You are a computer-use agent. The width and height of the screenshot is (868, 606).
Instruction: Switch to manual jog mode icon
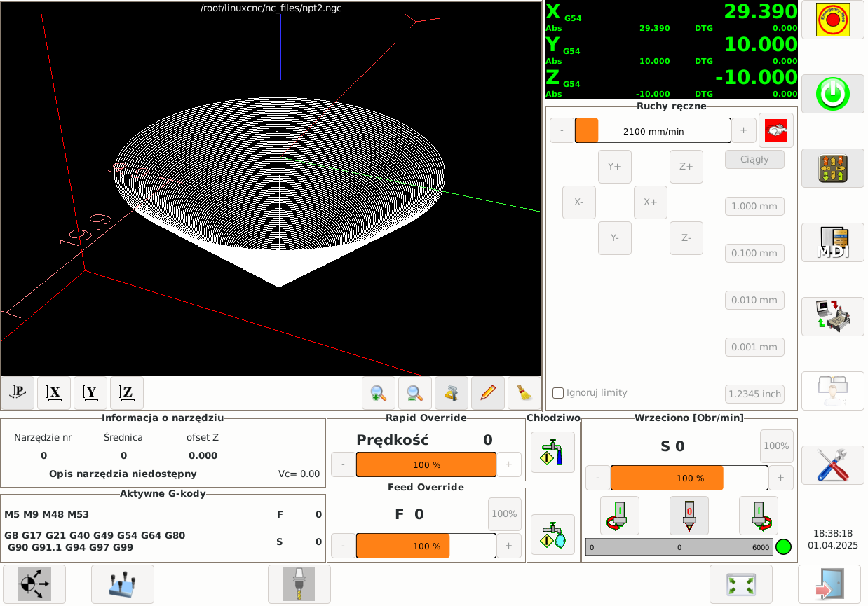point(832,168)
